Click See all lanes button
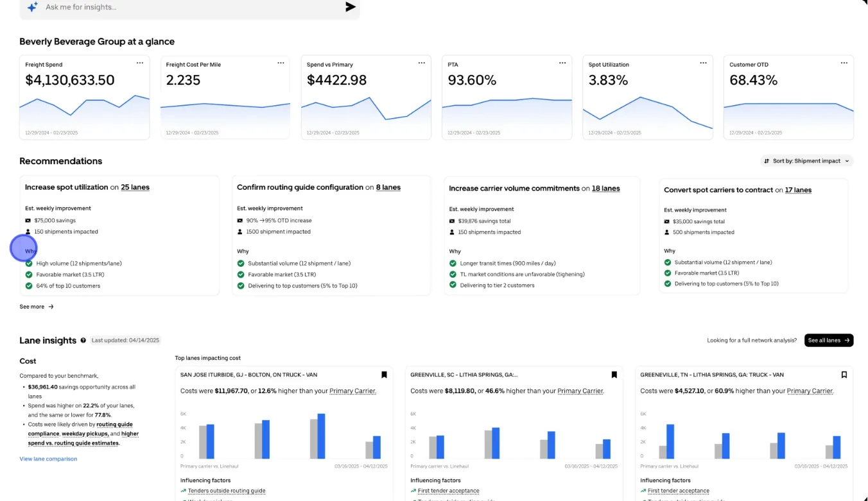This screenshot has height=501, width=868. coord(829,341)
